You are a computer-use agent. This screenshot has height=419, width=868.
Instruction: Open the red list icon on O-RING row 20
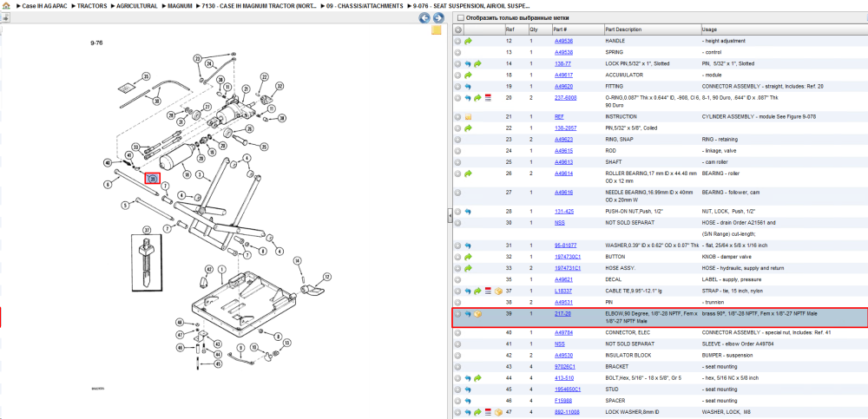(x=488, y=98)
